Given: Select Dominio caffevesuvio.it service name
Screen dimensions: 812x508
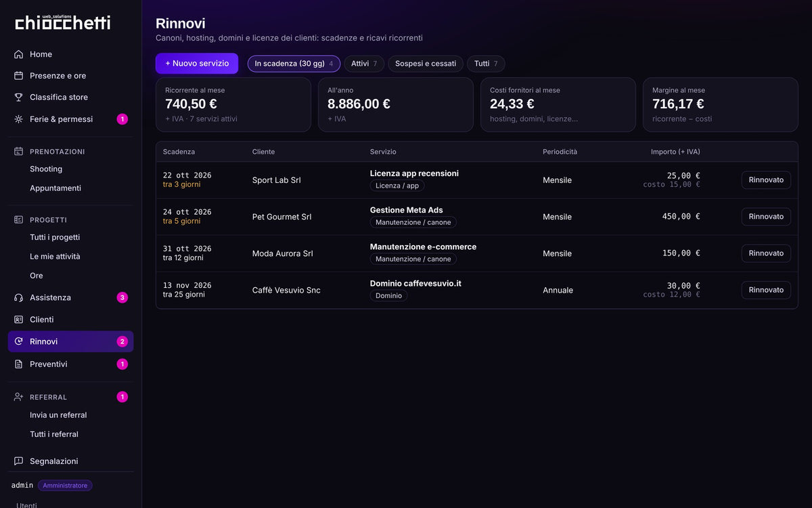Looking at the screenshot, I should click(x=415, y=283).
